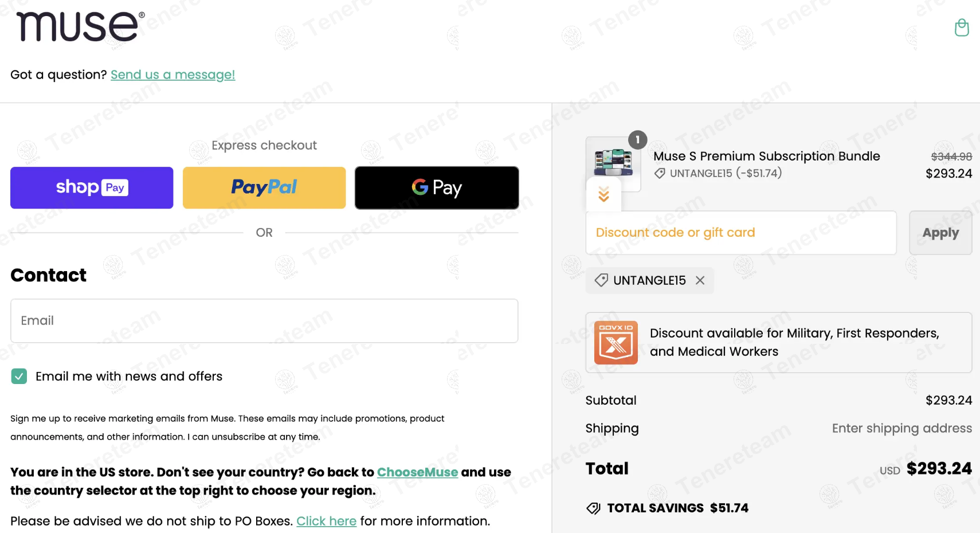Open the Muse S bundle product thumbnail
The height and width of the screenshot is (533, 980).
[613, 164]
